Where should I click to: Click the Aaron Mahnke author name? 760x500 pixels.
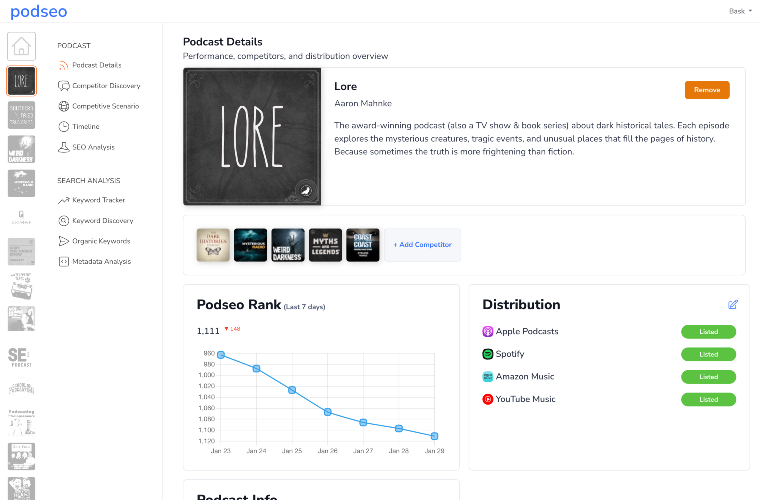363,104
